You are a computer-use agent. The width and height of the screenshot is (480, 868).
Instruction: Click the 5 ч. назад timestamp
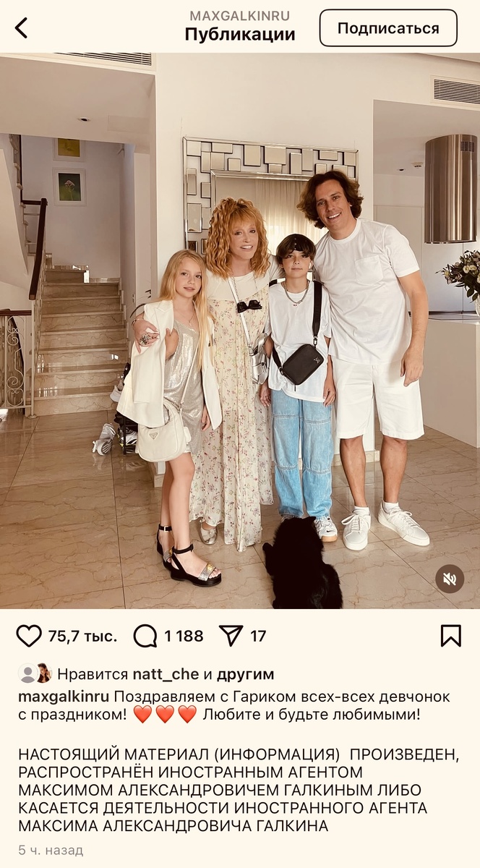click(51, 850)
